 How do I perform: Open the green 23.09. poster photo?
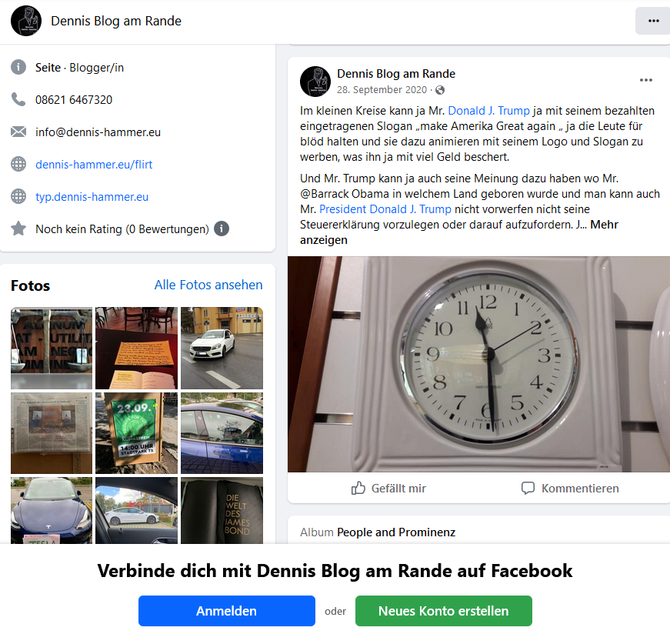click(x=136, y=433)
